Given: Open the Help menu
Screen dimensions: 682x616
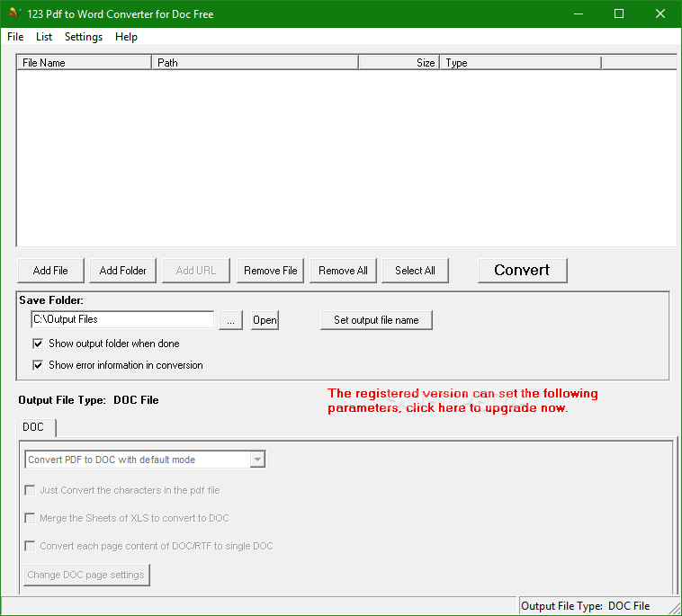Looking at the screenshot, I should (x=126, y=37).
